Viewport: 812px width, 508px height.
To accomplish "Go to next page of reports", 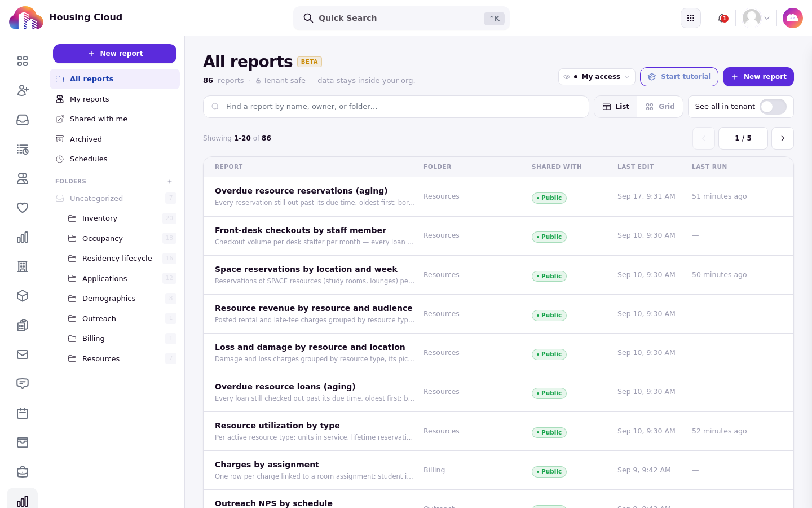I will tap(783, 138).
